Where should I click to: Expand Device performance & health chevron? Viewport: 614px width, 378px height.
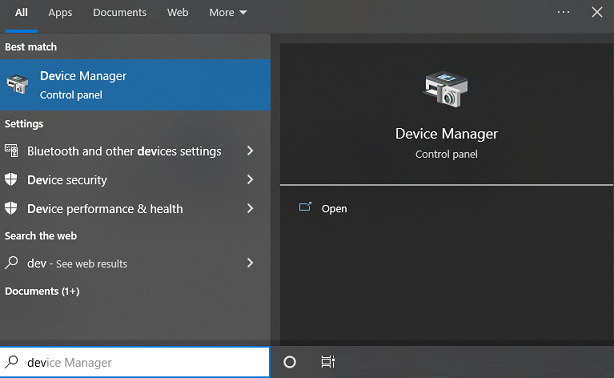tap(250, 208)
